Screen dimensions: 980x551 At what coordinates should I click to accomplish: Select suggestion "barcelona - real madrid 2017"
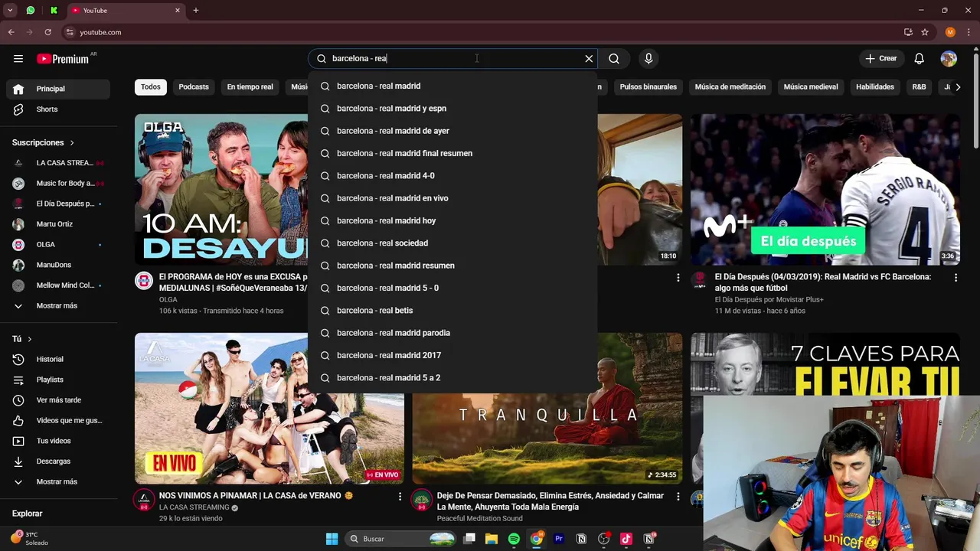click(x=452, y=355)
